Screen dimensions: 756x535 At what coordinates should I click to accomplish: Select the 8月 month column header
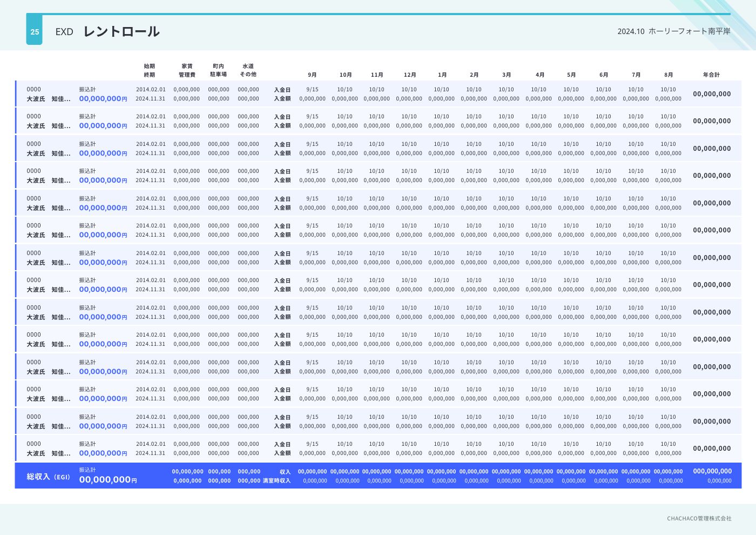(x=669, y=75)
